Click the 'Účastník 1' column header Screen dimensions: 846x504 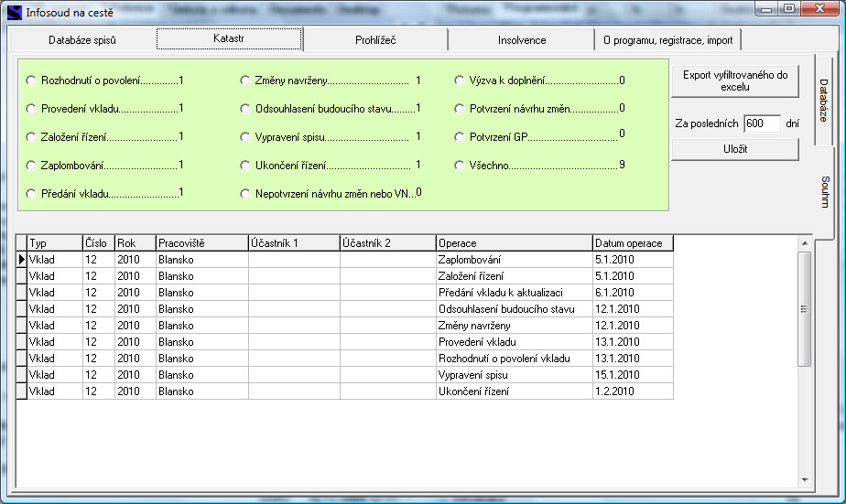coord(294,243)
